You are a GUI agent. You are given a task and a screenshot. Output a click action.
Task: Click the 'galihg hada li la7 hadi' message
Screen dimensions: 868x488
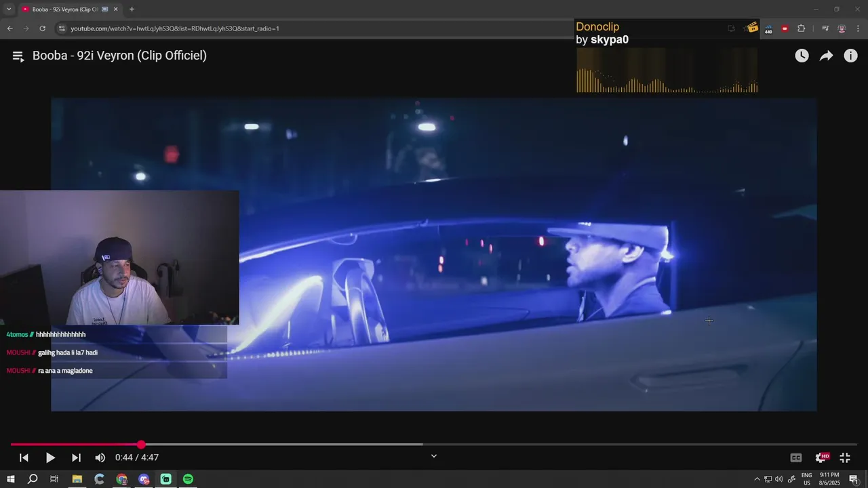click(x=68, y=352)
